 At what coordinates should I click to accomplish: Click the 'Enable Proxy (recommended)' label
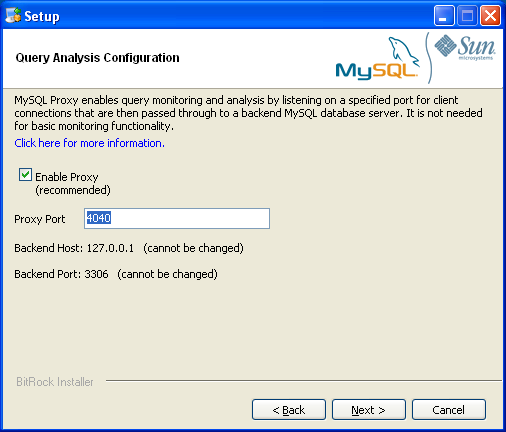pyautogui.click(x=73, y=183)
